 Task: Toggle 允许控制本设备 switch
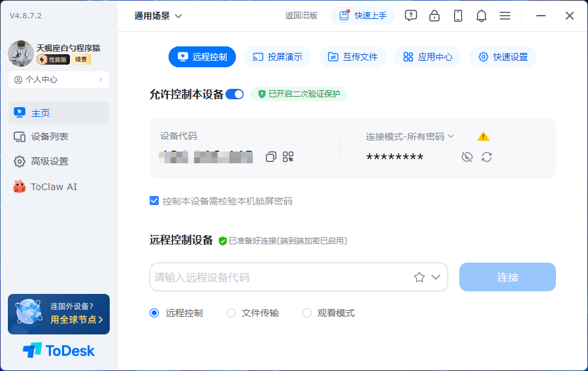pos(235,94)
